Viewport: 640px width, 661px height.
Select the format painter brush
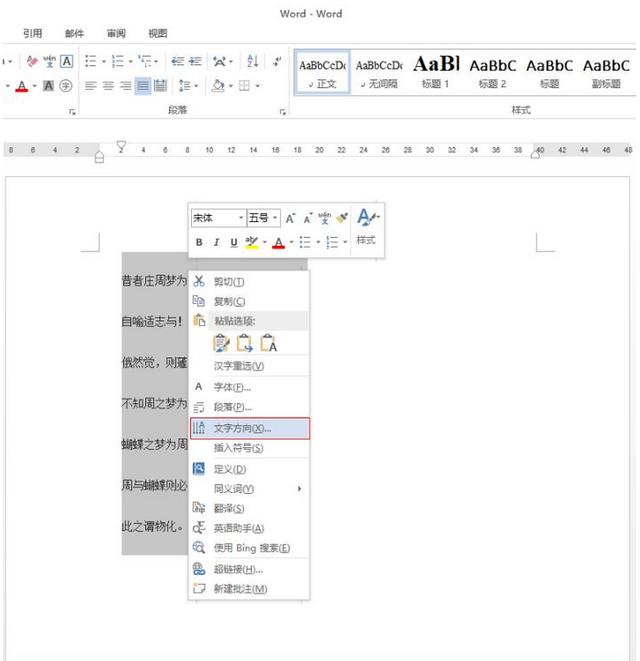[342, 218]
